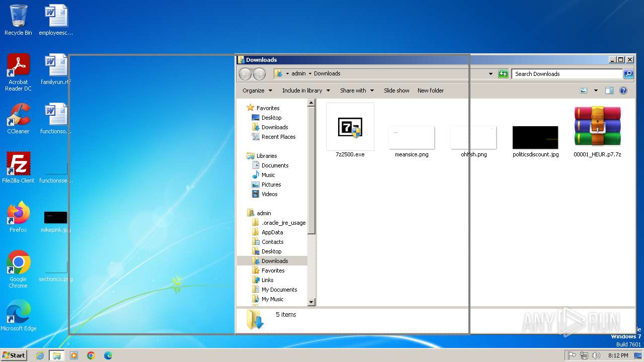The width and height of the screenshot is (644, 362).
Task: Open the Start menu
Action: [x=14, y=355]
